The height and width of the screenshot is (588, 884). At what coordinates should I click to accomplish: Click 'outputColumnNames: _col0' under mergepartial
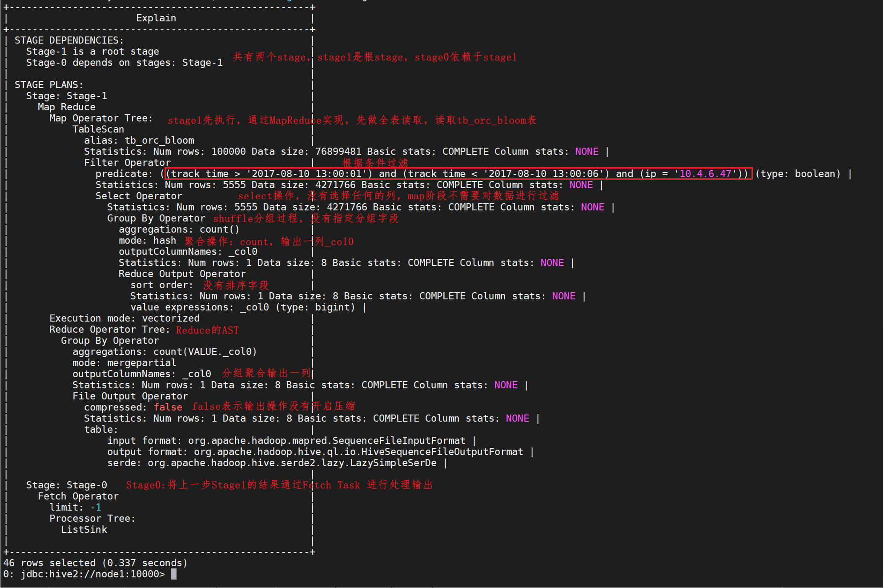pyautogui.click(x=142, y=374)
